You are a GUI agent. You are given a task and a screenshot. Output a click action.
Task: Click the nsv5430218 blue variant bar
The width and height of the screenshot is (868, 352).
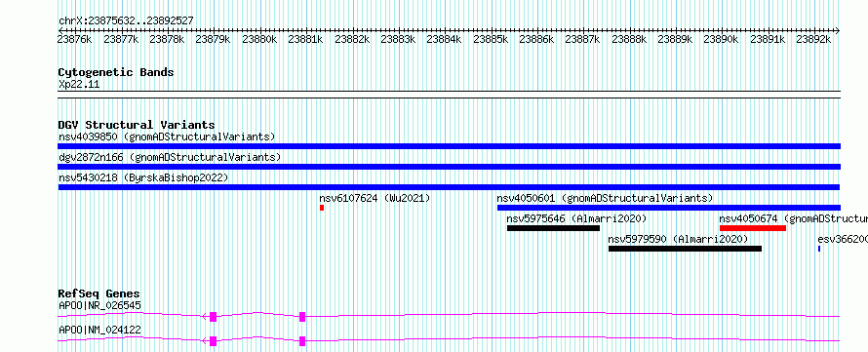tap(449, 187)
